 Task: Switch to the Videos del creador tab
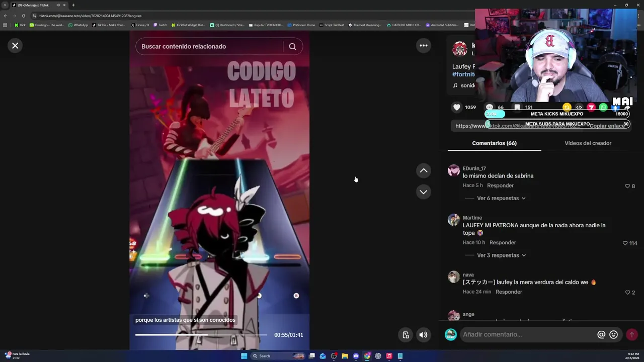tap(588, 143)
